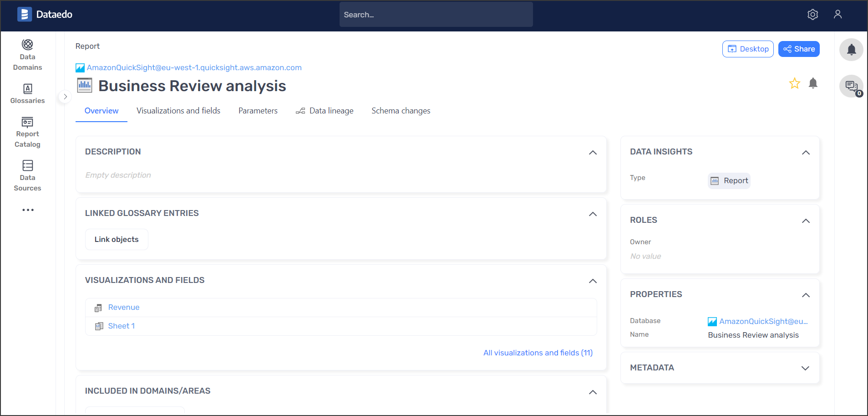Open the AmazonQuickSight database link in Properties
868x416 pixels.
coord(764,322)
